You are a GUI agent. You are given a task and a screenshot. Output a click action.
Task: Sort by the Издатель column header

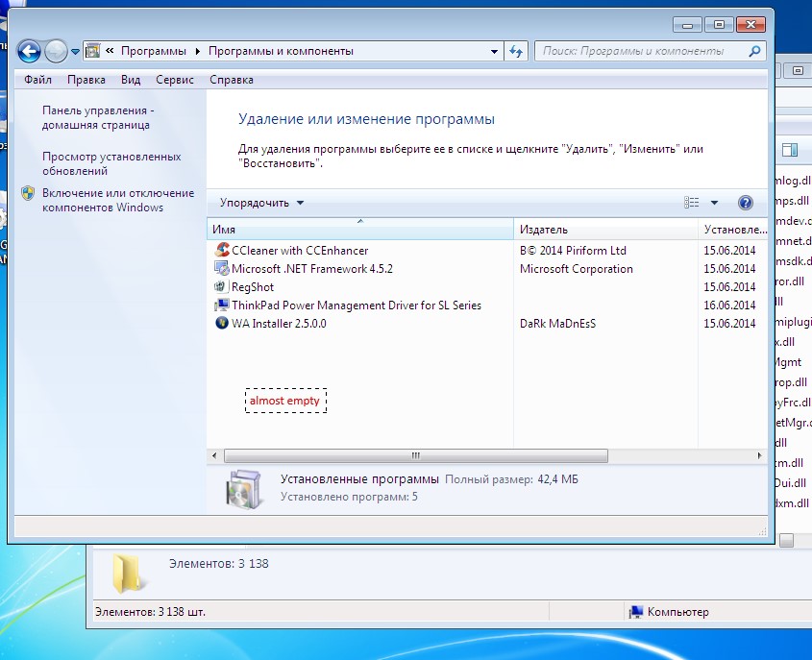coord(606,229)
